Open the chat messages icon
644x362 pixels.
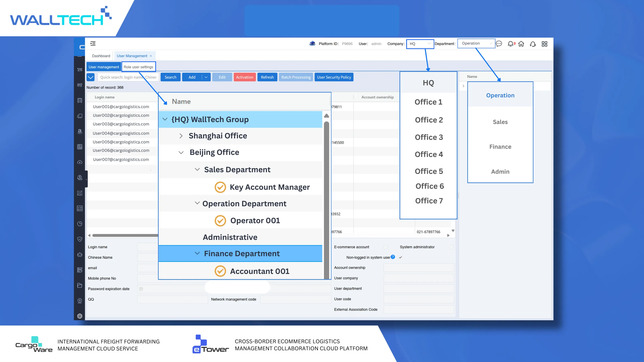tap(499, 44)
